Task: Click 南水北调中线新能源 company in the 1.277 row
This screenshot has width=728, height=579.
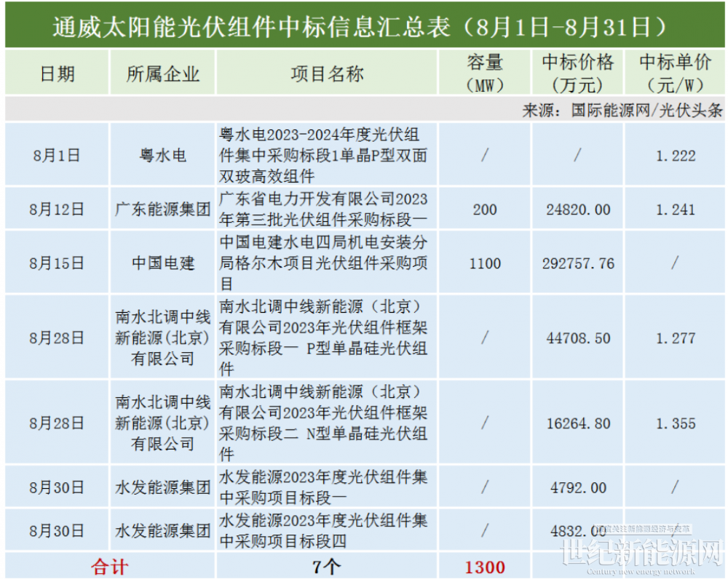Action: pos(162,338)
